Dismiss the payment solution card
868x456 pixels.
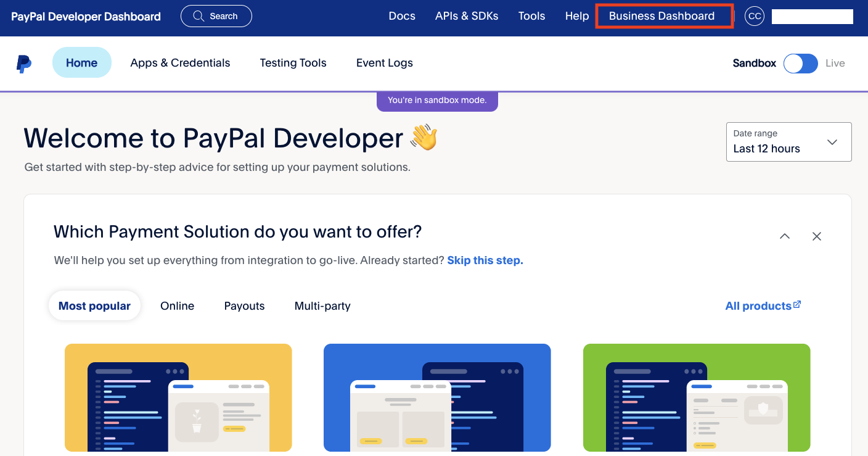(x=816, y=236)
